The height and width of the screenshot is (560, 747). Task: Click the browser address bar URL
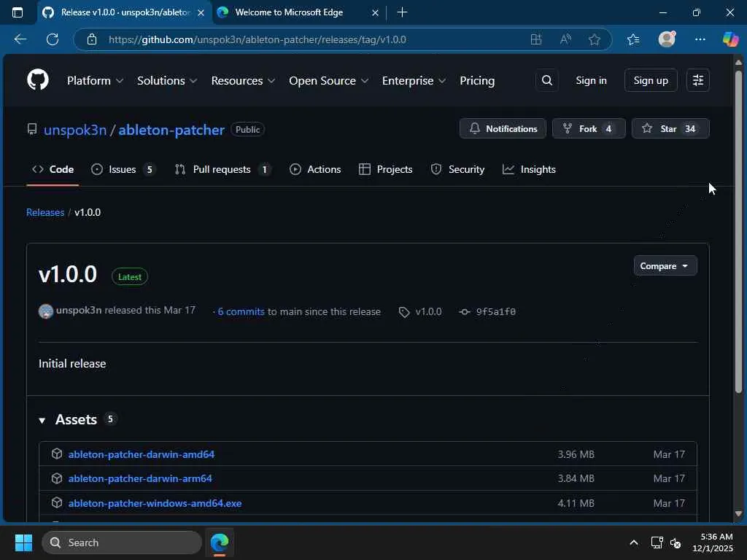coord(258,39)
